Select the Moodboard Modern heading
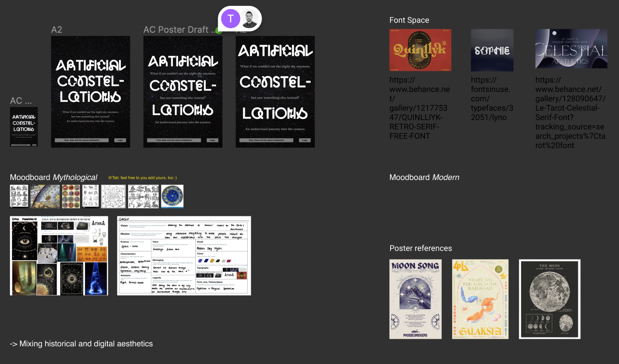The width and height of the screenshot is (619, 364). [x=425, y=177]
